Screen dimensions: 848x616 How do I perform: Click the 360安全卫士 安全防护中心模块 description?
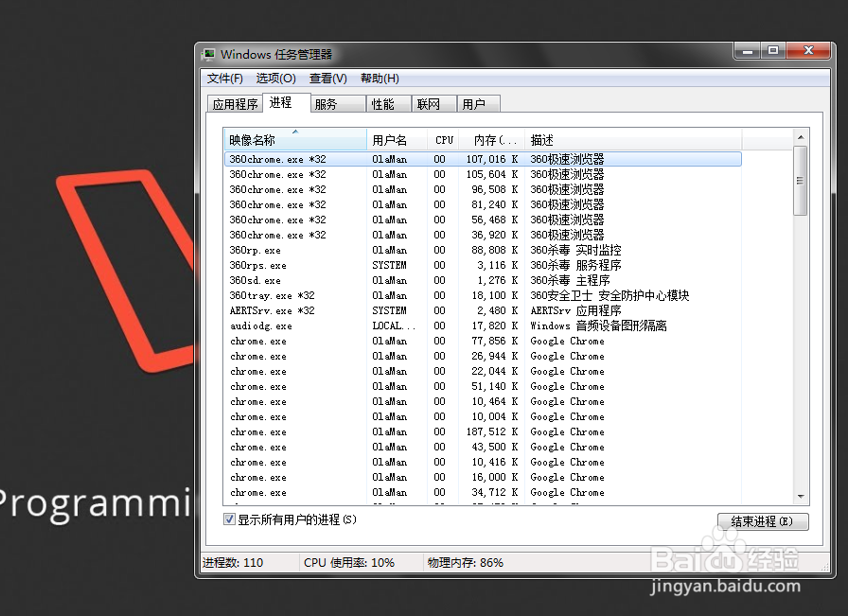(609, 295)
